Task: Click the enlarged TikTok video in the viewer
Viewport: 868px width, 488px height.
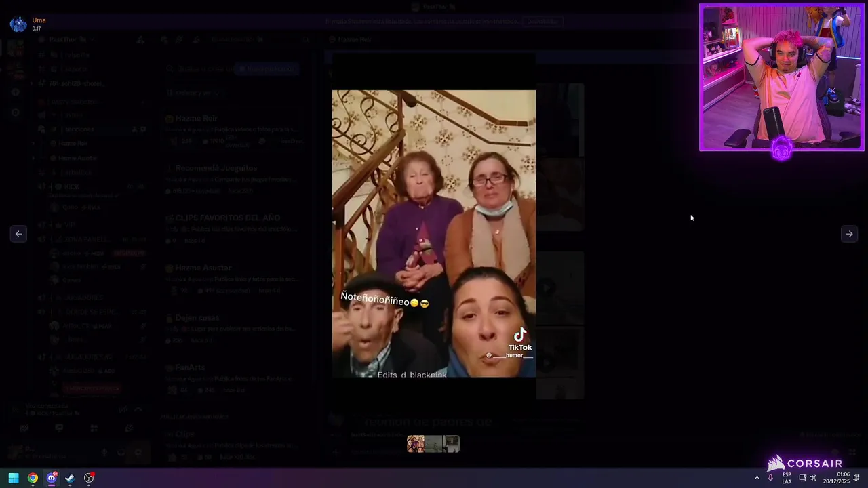Action: (x=434, y=234)
